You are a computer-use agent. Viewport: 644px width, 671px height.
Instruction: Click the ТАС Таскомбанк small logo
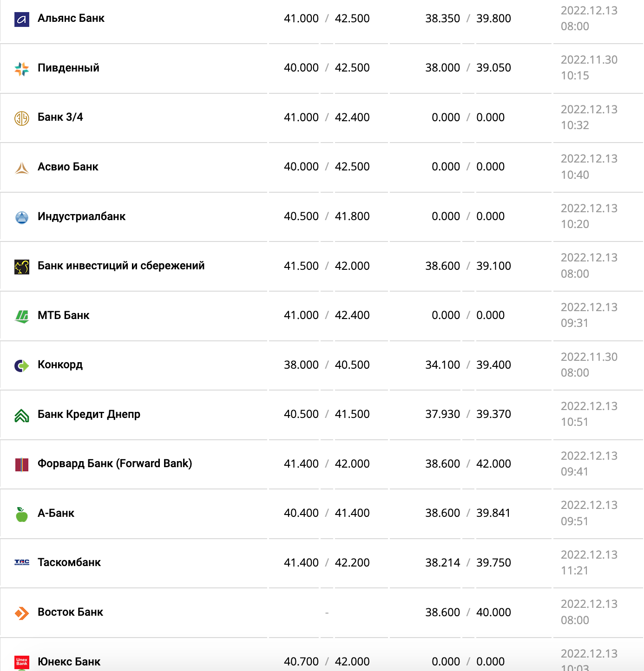[22, 562]
